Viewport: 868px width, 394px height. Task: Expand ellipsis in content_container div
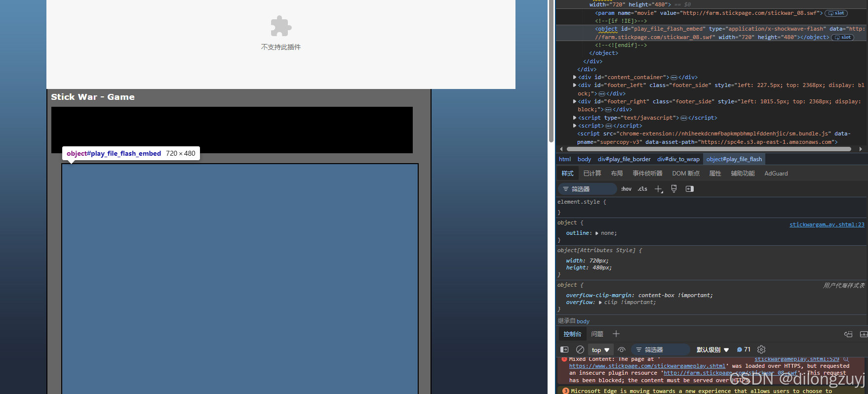coord(674,78)
